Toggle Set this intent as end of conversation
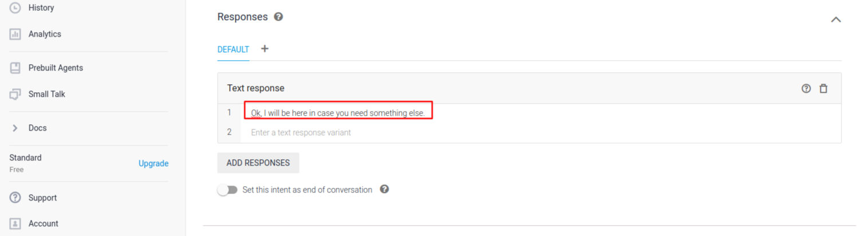Image resolution: width=868 pixels, height=236 pixels. click(x=227, y=190)
